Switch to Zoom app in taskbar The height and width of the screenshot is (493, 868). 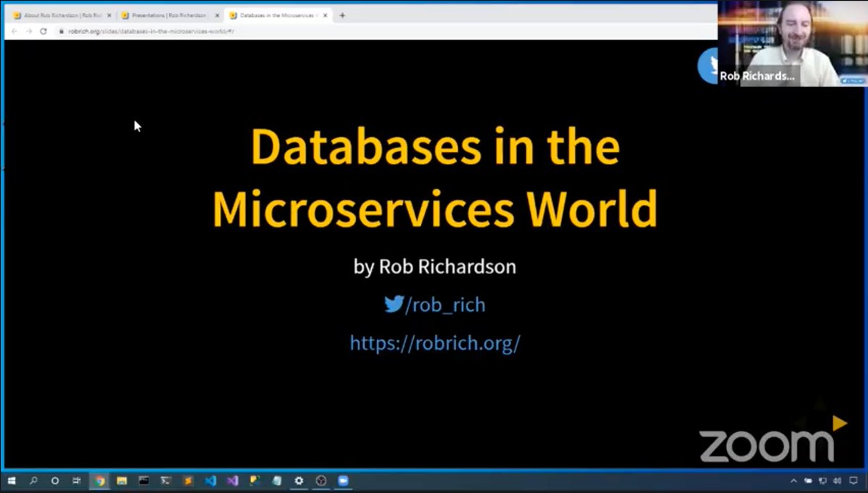[x=343, y=481]
